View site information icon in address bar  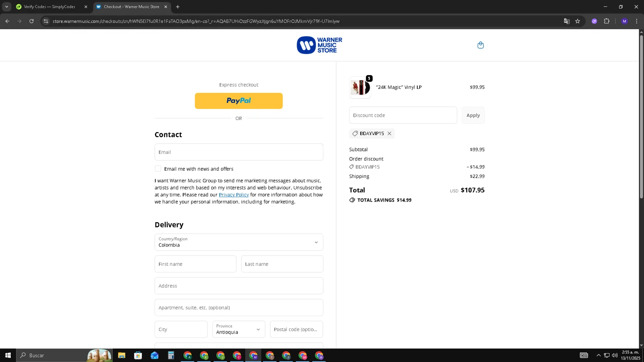click(46, 21)
